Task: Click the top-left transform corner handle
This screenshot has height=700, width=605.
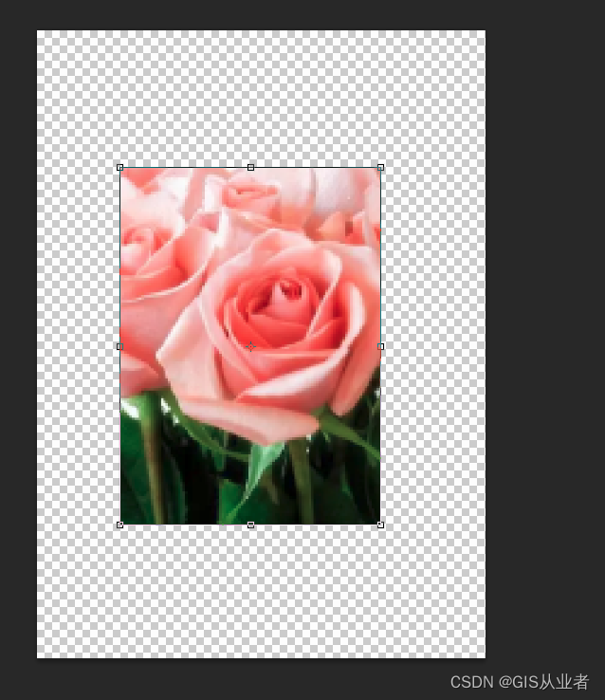Action: [120, 167]
